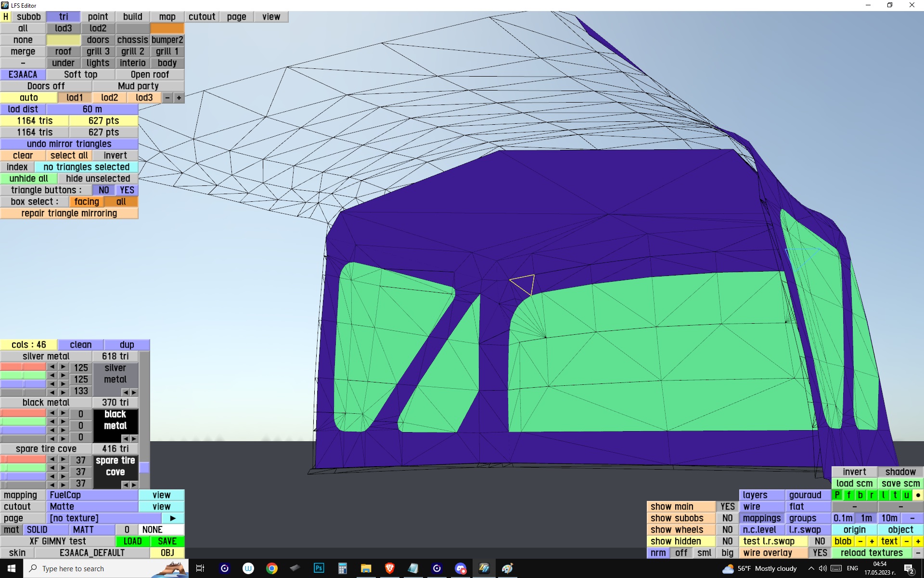This screenshot has width=924, height=578.
Task: Click repair triangle mirroring button
Action: [69, 213]
